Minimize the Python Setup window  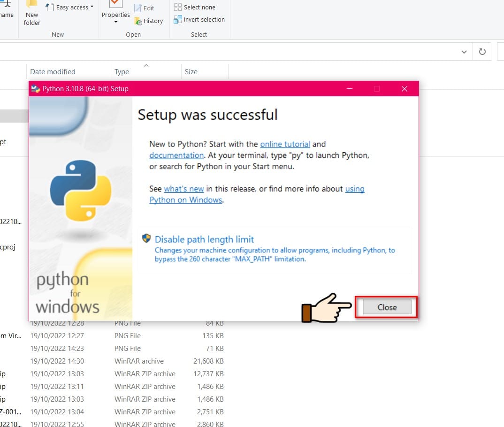point(350,88)
